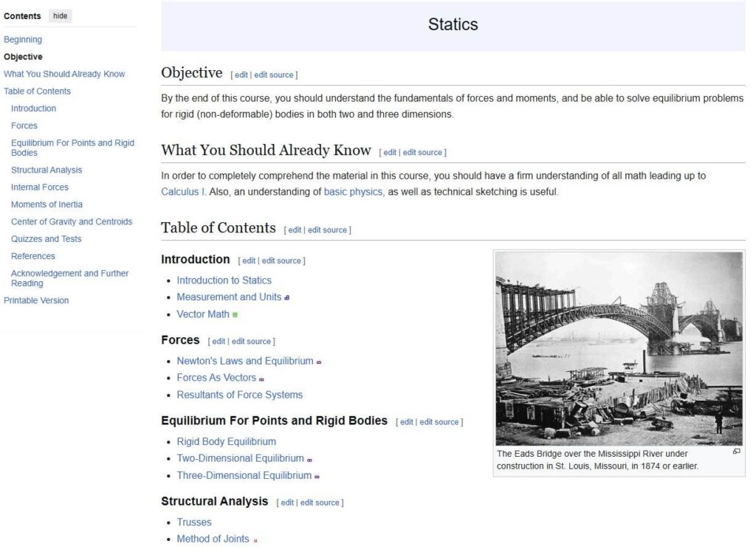Click the red status icon beside Method of Joints
The image size is (756, 549).
pos(256,539)
